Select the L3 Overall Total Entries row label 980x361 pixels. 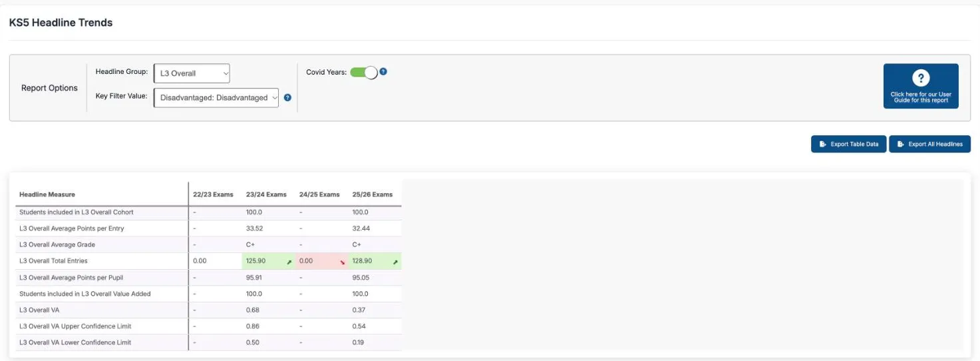point(53,261)
